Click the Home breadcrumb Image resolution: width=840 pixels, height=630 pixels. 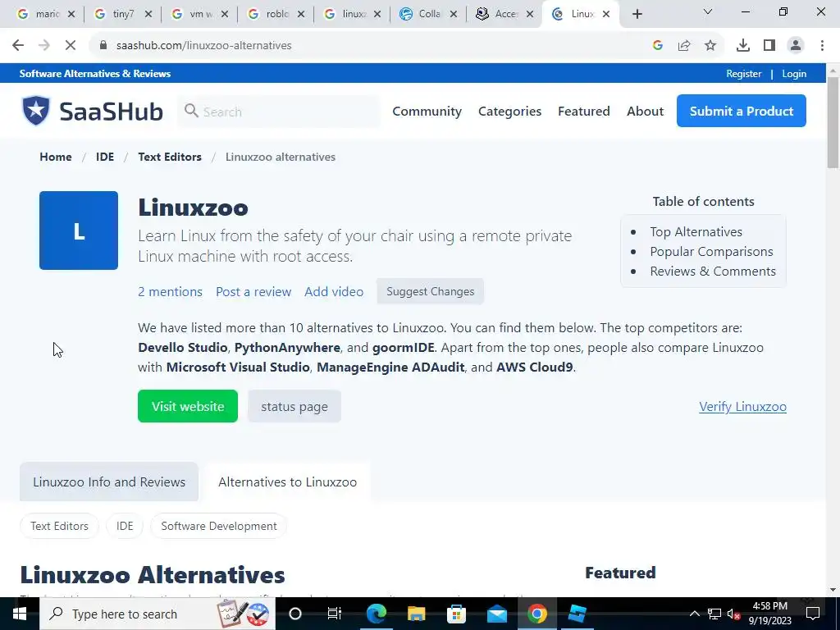click(x=56, y=157)
